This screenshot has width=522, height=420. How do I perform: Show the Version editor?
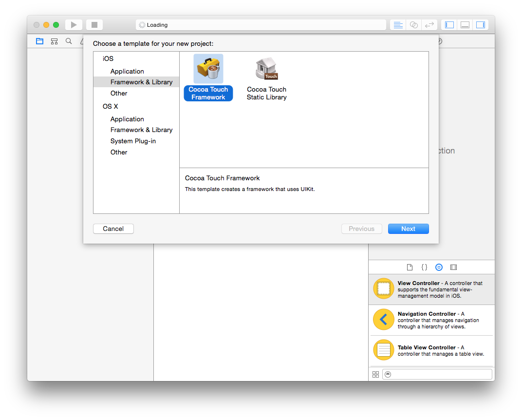tap(429, 25)
